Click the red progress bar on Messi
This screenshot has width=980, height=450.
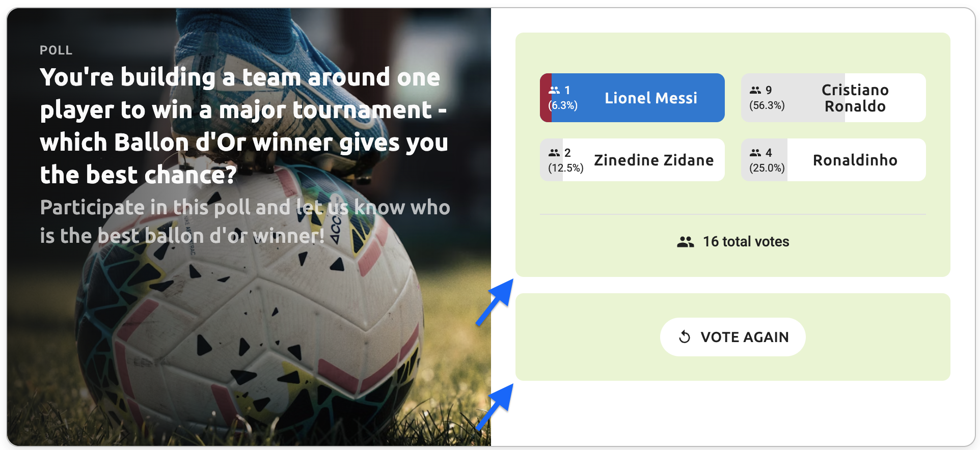(x=546, y=98)
